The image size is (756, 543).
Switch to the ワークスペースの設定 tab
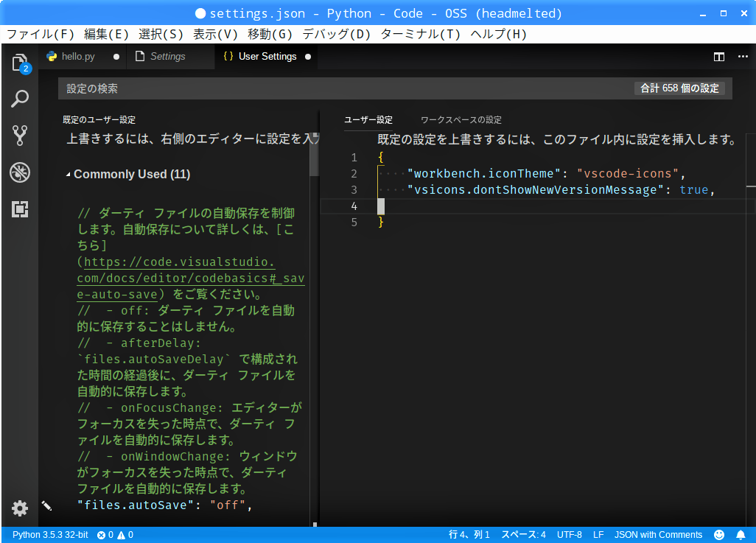click(x=461, y=119)
